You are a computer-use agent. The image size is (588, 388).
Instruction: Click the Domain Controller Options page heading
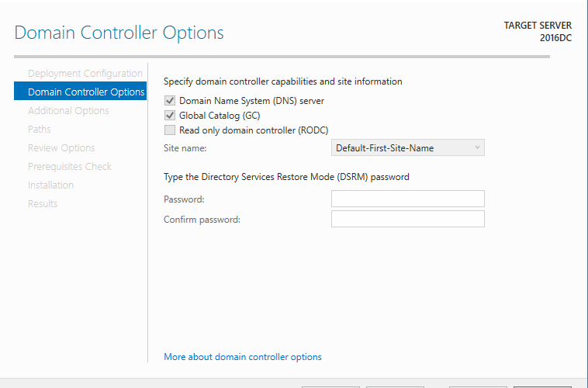[119, 33]
